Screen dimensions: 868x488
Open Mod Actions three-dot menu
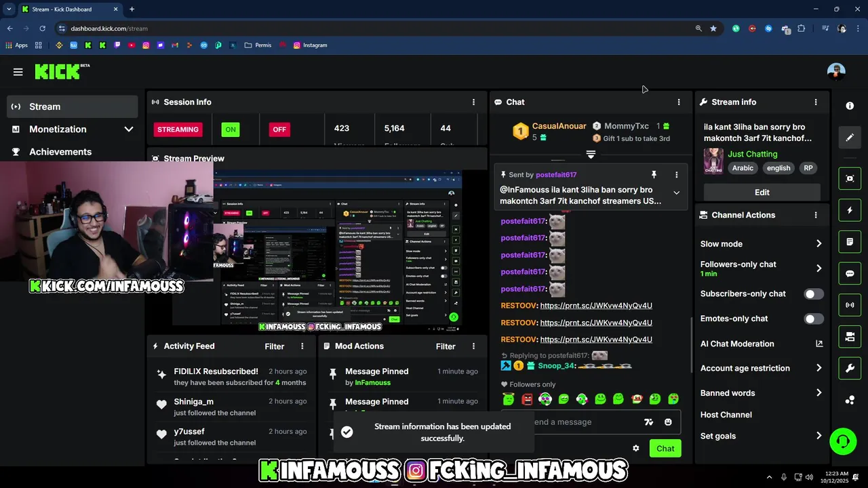473,346
